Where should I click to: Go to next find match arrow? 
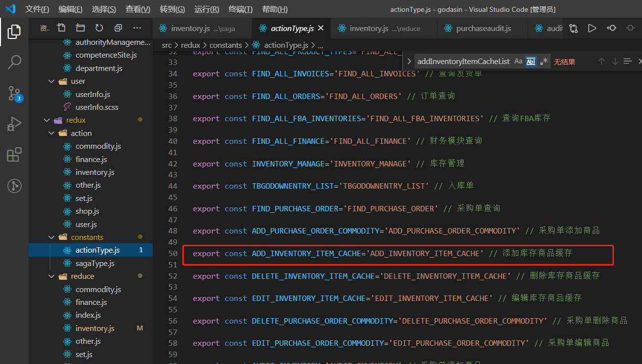(x=615, y=62)
